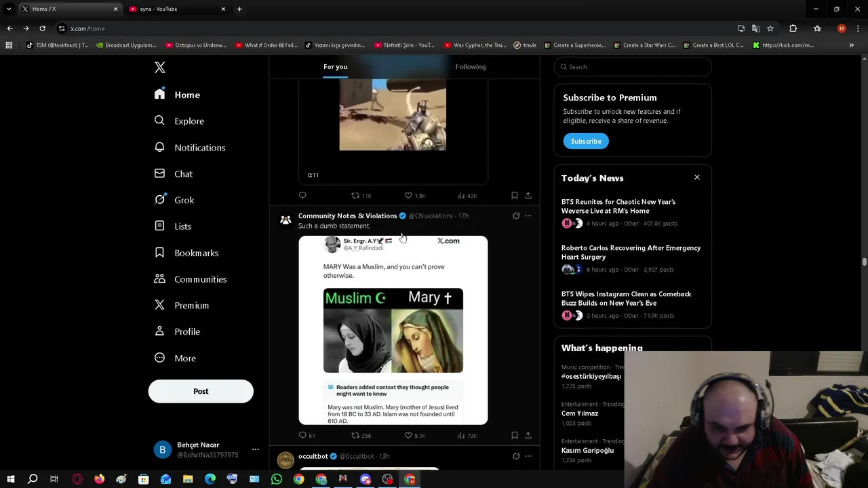Image resolution: width=868 pixels, height=488 pixels.
Task: Open Communities in the sidebar
Action: pos(191,279)
